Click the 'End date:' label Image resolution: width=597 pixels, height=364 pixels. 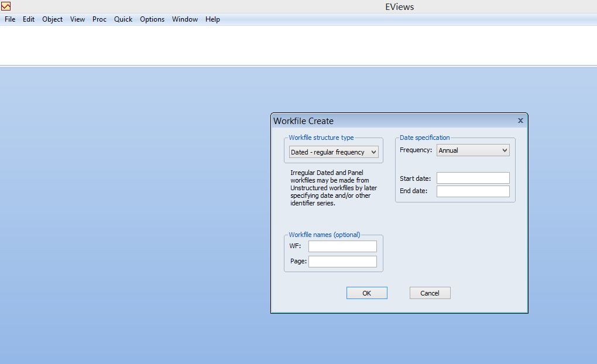(413, 191)
